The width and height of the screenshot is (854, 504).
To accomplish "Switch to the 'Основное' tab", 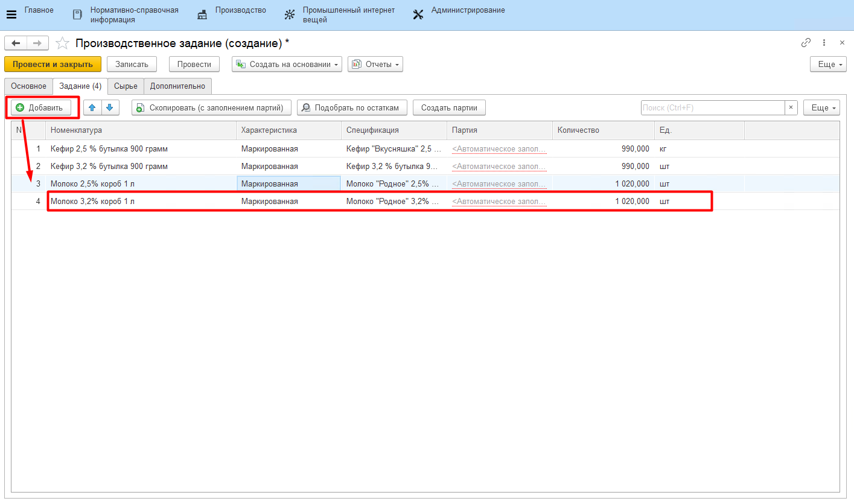I will (28, 86).
